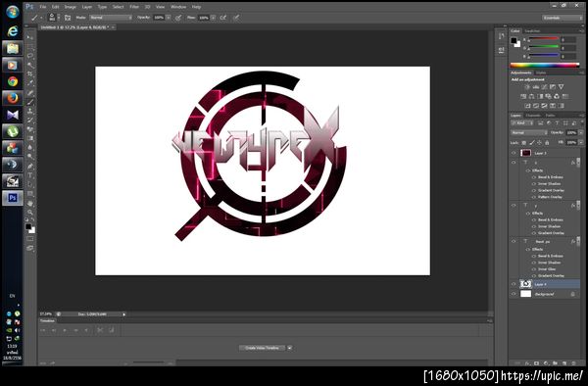This screenshot has height=386, width=588.
Task: Select the Crop tool
Action: pyautogui.click(x=30, y=74)
